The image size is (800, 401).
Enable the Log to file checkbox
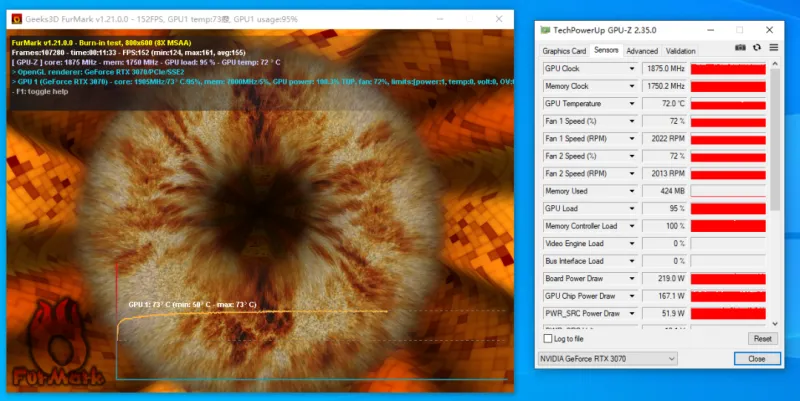pos(548,339)
